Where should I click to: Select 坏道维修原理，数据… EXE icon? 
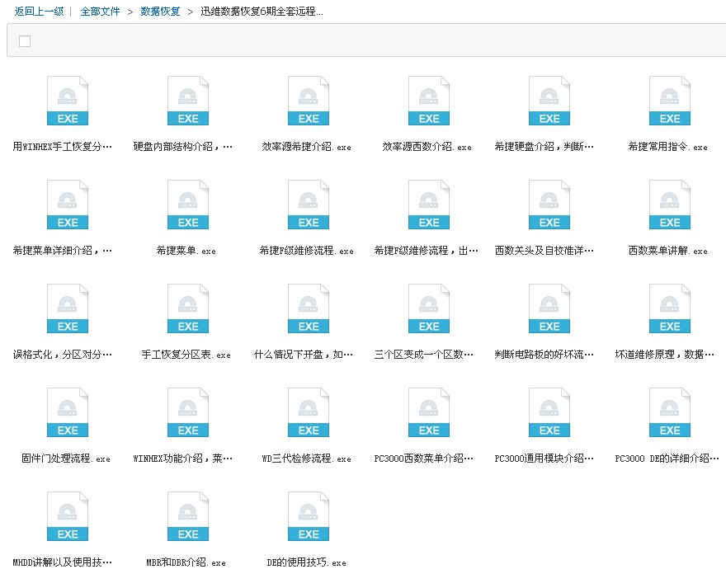(670, 308)
